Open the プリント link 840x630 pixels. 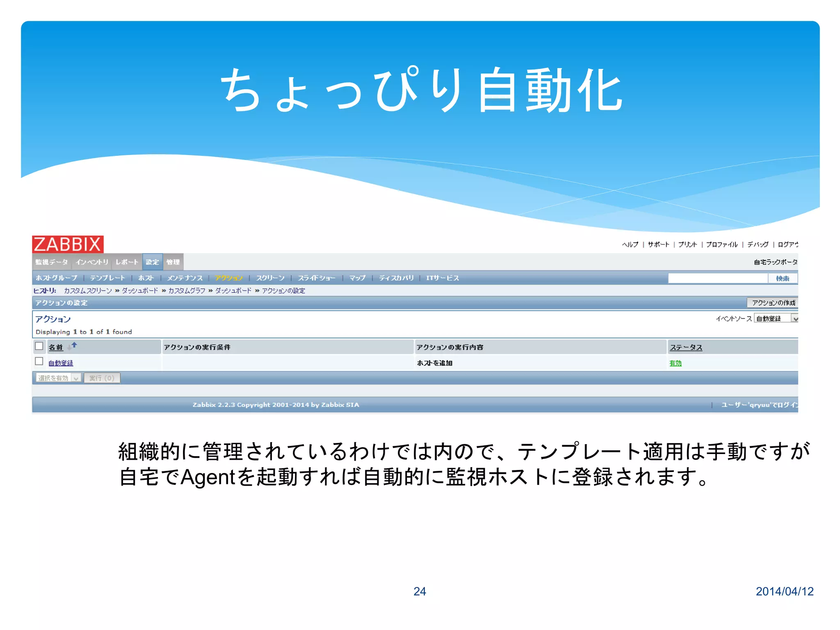point(687,244)
